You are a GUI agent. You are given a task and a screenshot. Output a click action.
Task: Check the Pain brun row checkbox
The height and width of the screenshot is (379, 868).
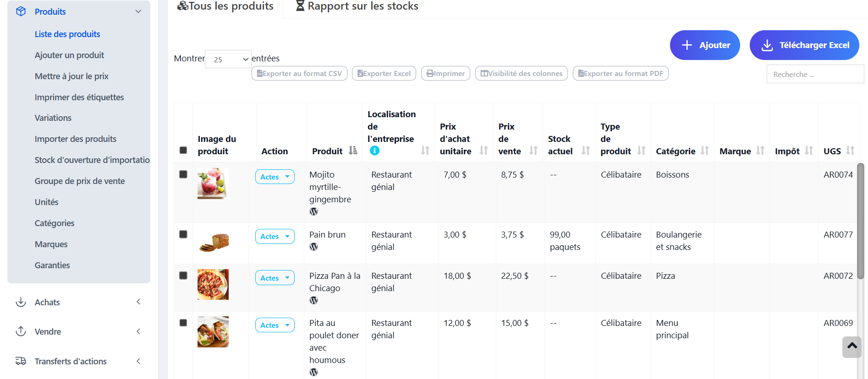click(x=183, y=234)
